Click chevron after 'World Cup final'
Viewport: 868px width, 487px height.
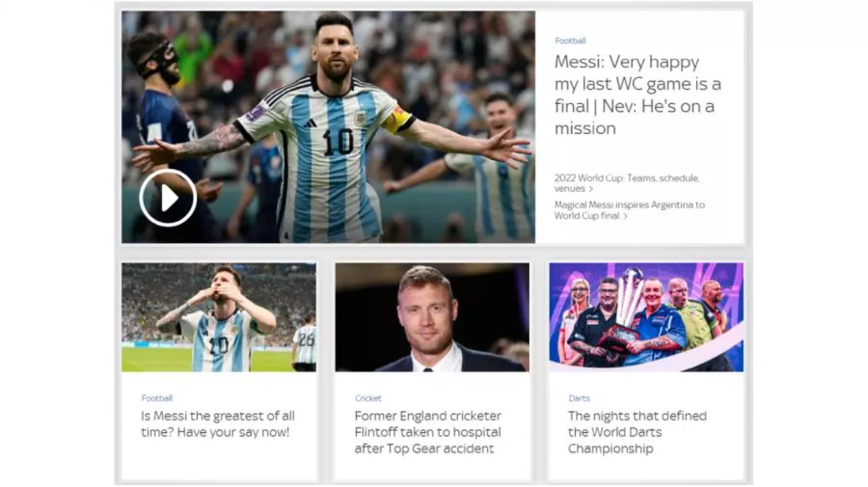[626, 216]
